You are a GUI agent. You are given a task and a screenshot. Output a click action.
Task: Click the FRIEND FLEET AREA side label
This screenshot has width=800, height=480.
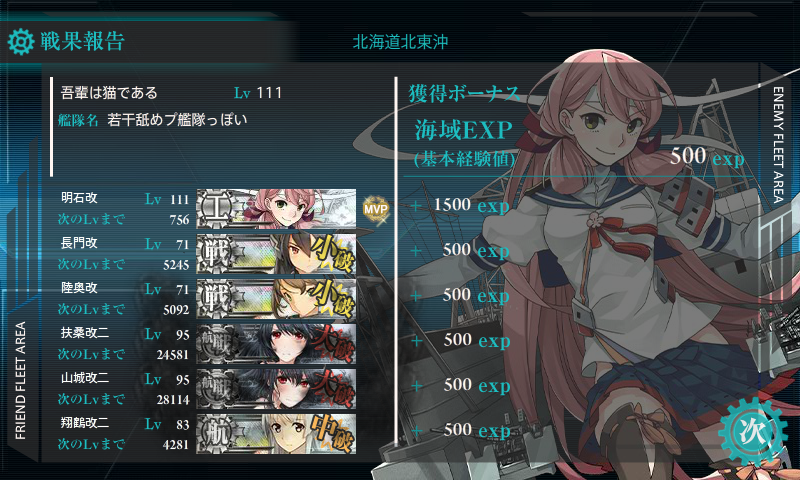point(20,381)
